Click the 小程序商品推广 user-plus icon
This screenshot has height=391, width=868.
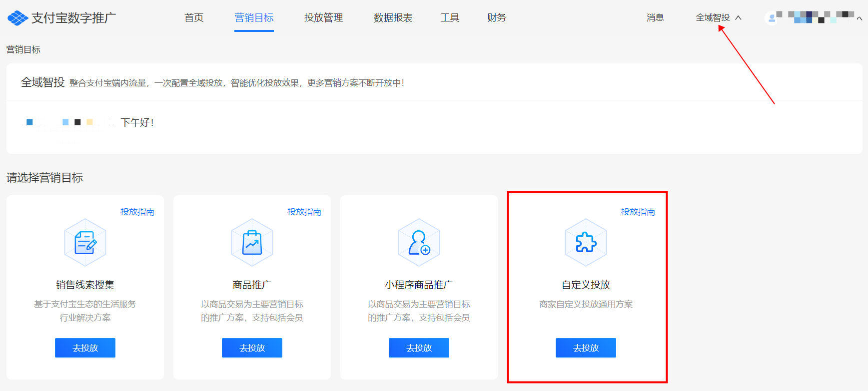coord(419,243)
